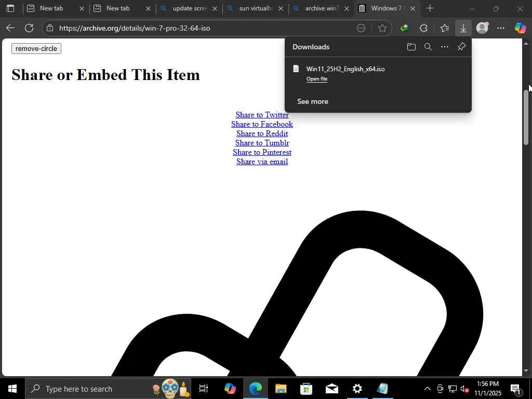Image resolution: width=532 pixels, height=399 pixels.
Task: Click Open file under the ISO download
Action: [317, 79]
